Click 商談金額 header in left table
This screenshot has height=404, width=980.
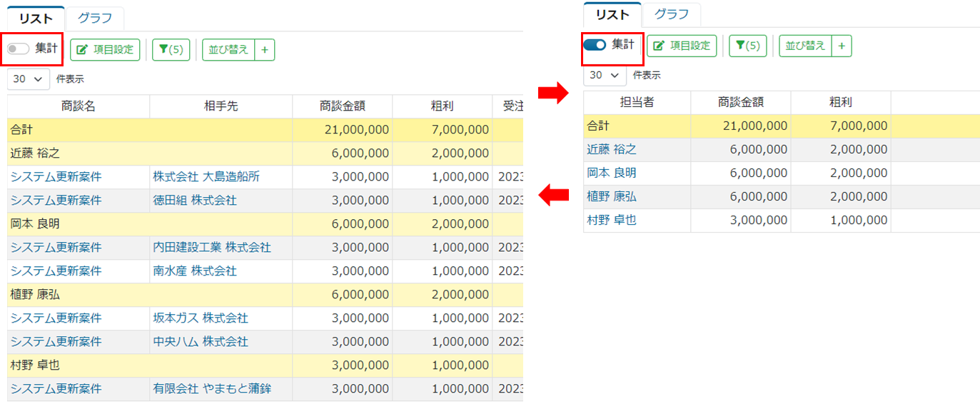(x=343, y=106)
